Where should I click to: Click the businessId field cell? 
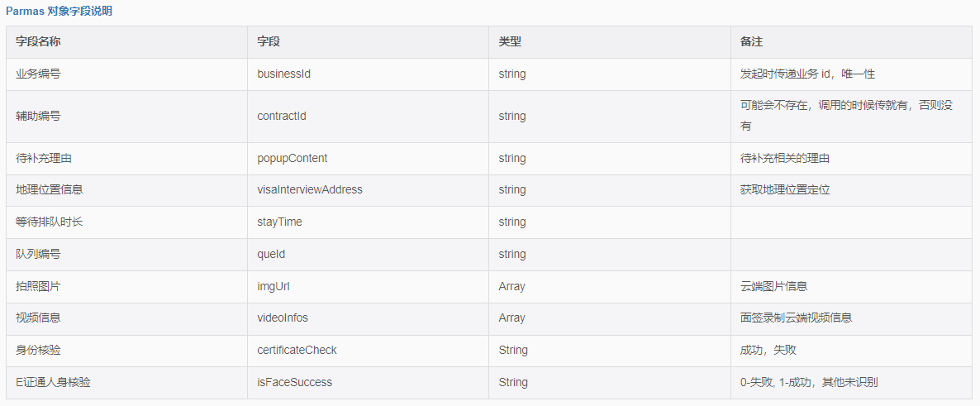coord(369,74)
